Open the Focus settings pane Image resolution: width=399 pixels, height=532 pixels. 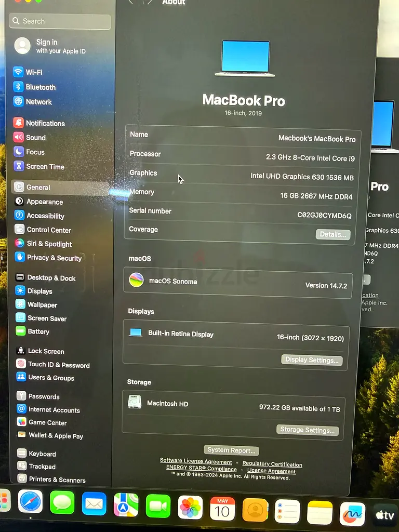coord(29,152)
